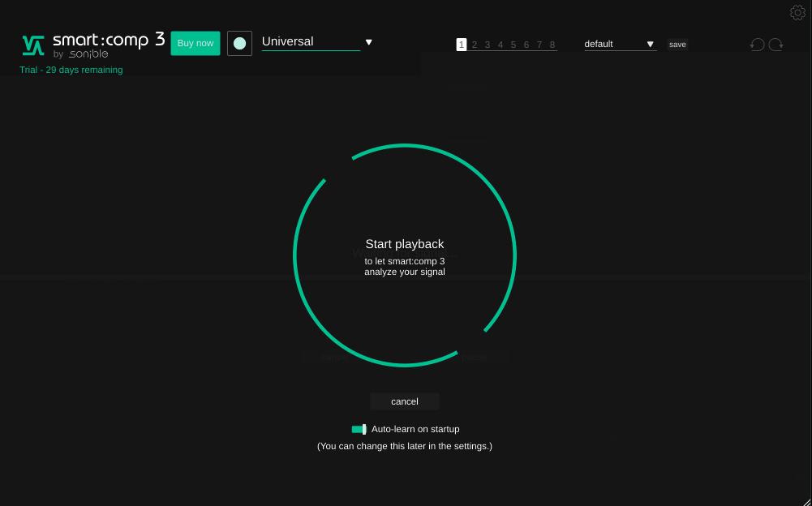Choose state slot 6

[526, 45]
